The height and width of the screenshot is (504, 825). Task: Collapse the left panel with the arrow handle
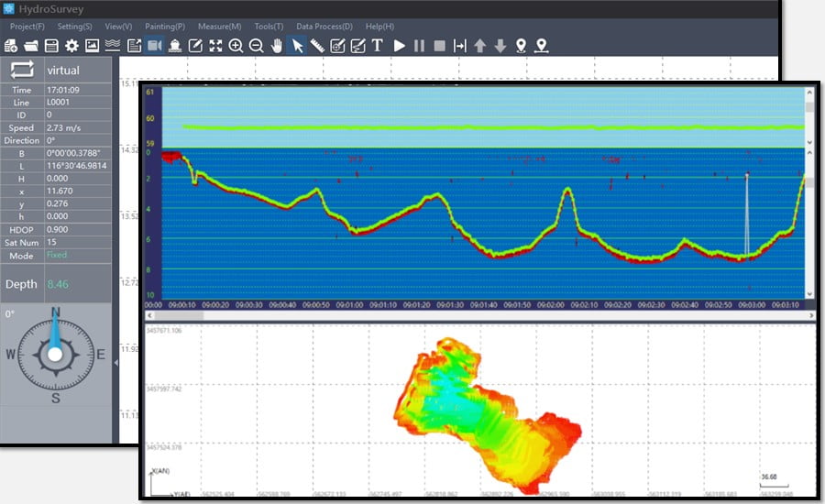115,363
